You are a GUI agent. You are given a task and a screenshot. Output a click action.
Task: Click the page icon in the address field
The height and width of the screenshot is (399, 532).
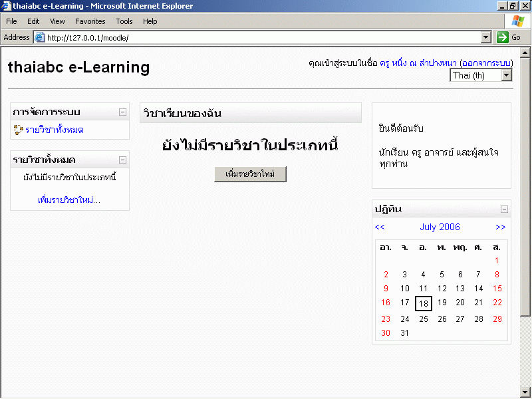point(39,37)
